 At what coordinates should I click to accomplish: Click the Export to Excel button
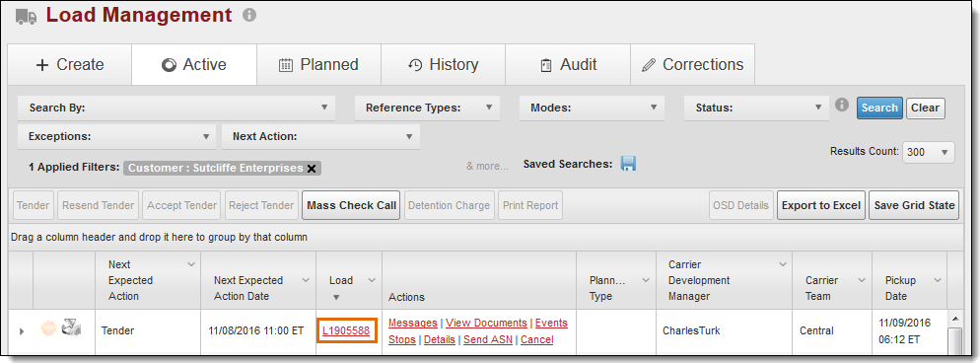pos(821,205)
